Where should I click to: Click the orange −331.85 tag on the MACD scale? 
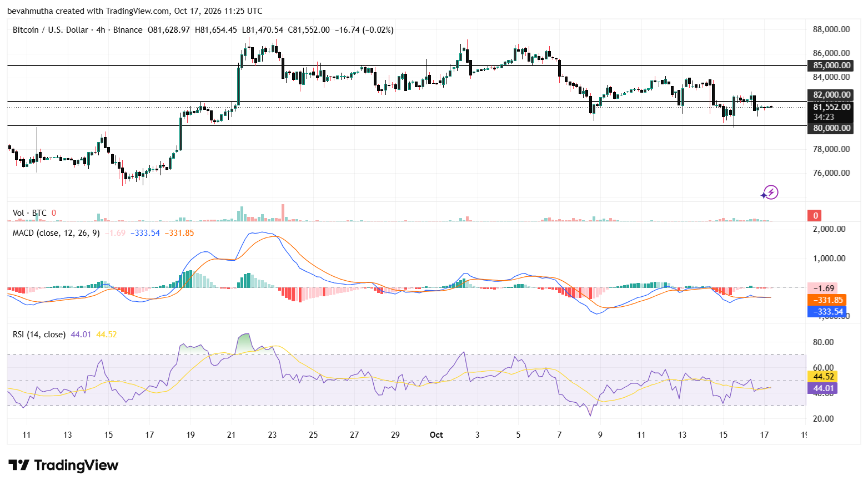click(x=827, y=300)
